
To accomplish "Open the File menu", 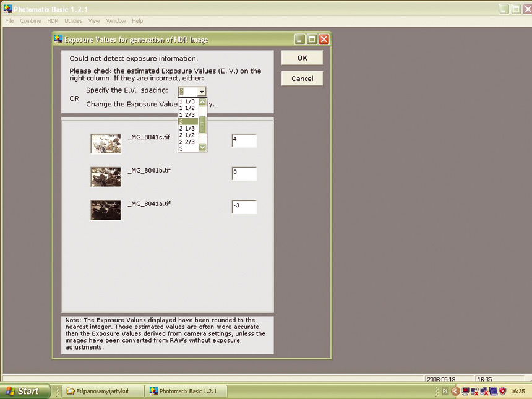I will pos(9,20).
